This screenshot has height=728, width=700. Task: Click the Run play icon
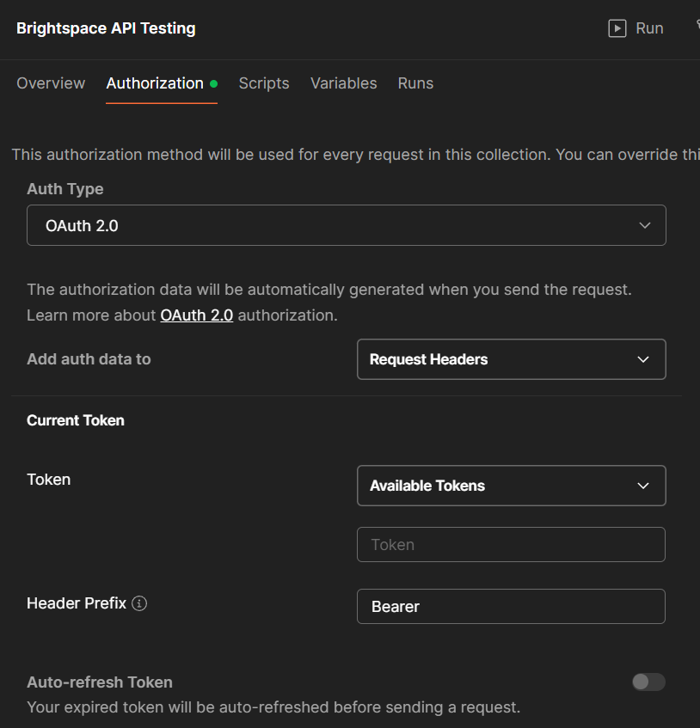coord(617,28)
